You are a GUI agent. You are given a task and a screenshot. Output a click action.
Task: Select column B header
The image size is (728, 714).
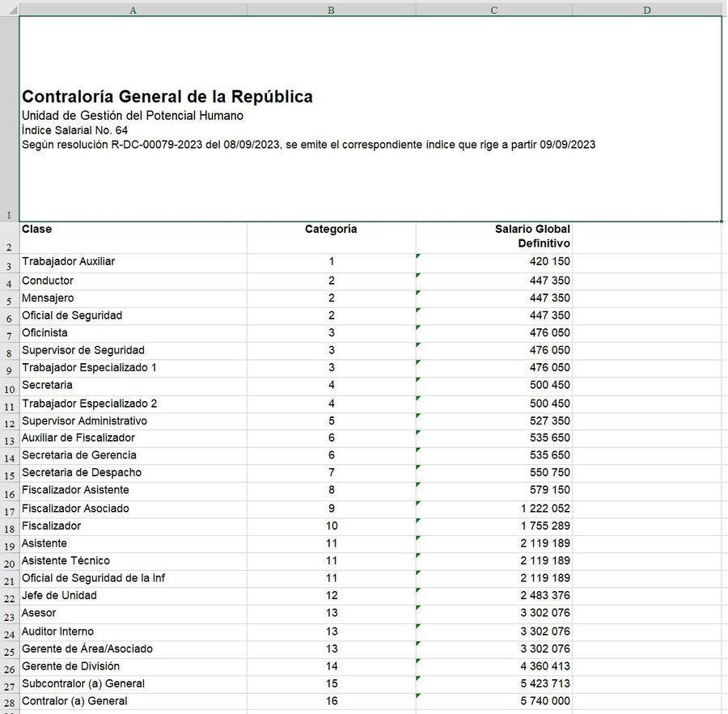coord(331,10)
